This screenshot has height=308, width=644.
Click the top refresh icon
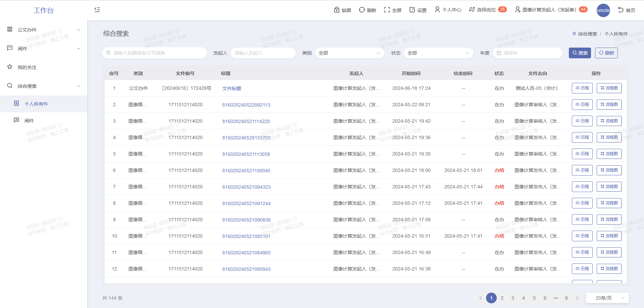pos(362,10)
